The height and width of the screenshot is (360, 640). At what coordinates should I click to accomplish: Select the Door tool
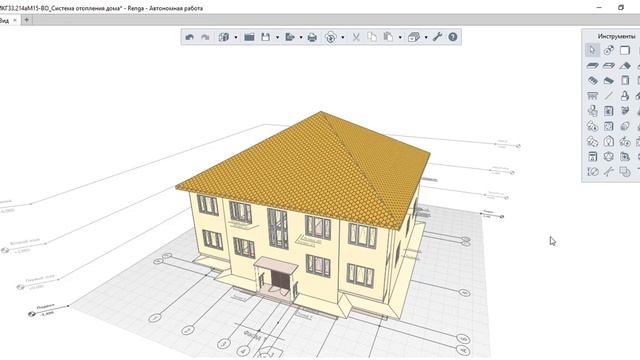(x=625, y=80)
